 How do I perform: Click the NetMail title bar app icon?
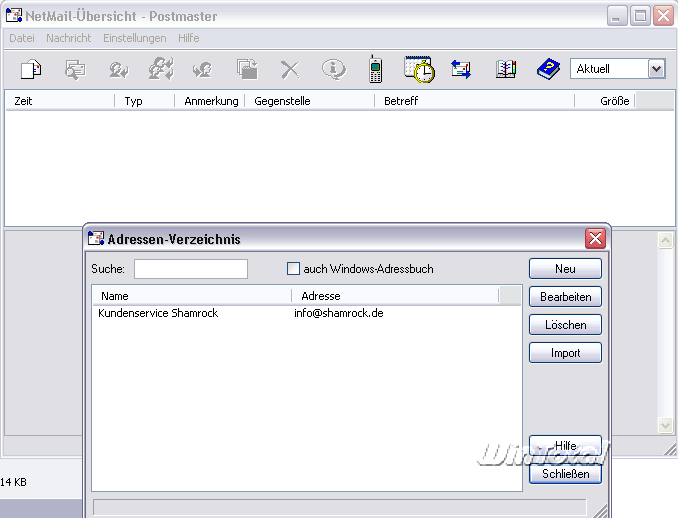(14, 16)
